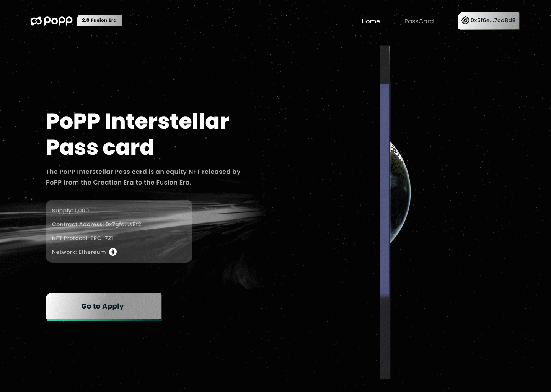This screenshot has height=392, width=551.
Task: Click the Ethereum network icon
Action: pyautogui.click(x=113, y=252)
